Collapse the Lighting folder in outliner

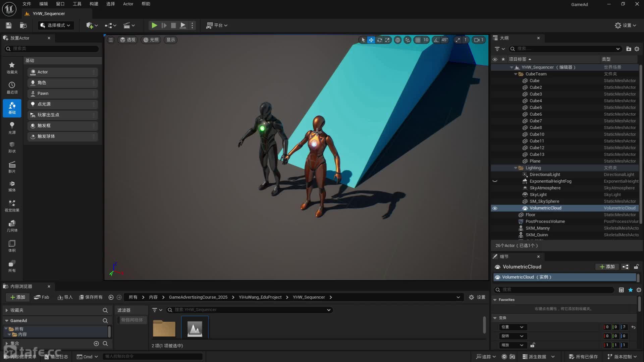click(516, 168)
